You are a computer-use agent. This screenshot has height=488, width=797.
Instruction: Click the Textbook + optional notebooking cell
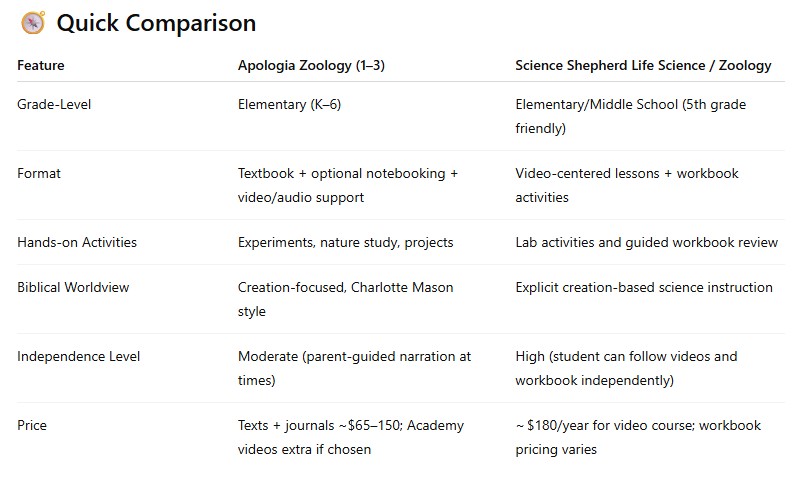347,185
